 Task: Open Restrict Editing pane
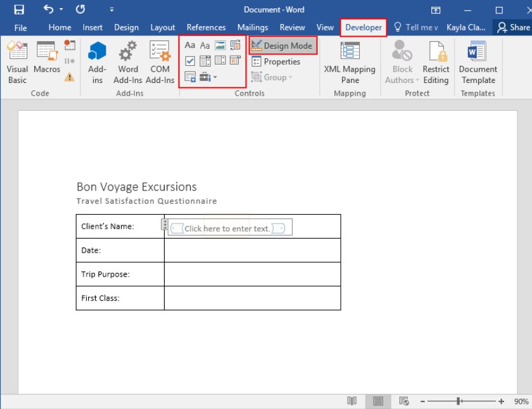(x=436, y=61)
